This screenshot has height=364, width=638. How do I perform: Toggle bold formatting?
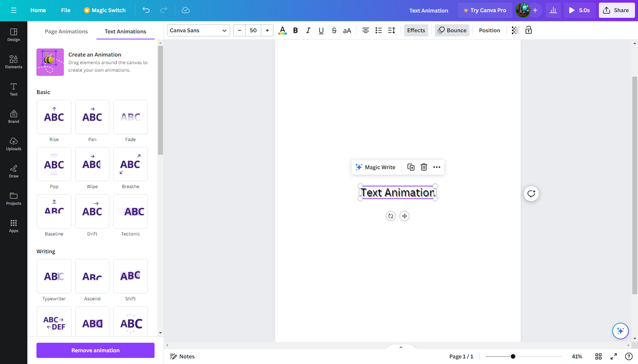[x=295, y=30]
